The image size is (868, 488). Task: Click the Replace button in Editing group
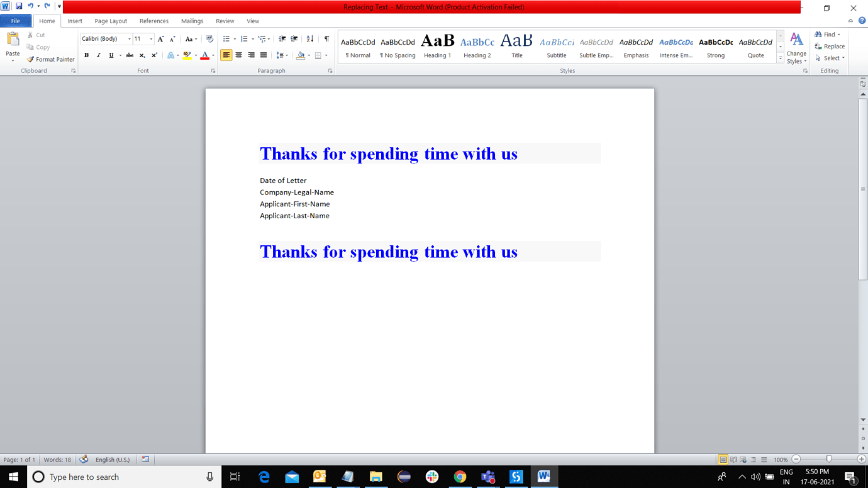pyautogui.click(x=830, y=46)
